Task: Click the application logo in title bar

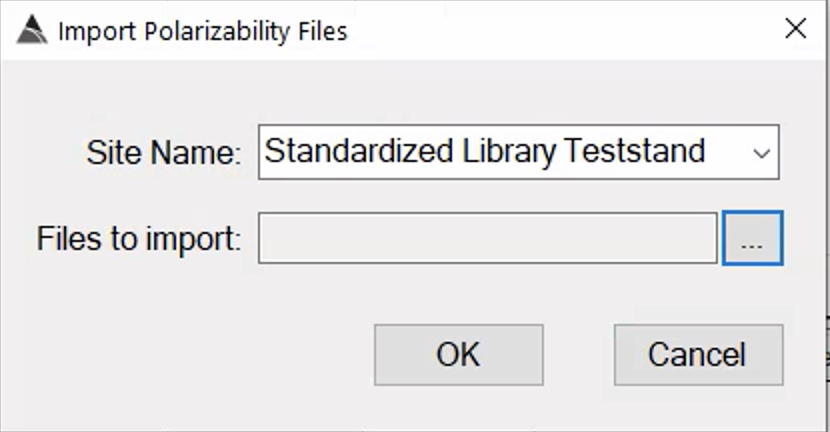Action: pos(32,30)
